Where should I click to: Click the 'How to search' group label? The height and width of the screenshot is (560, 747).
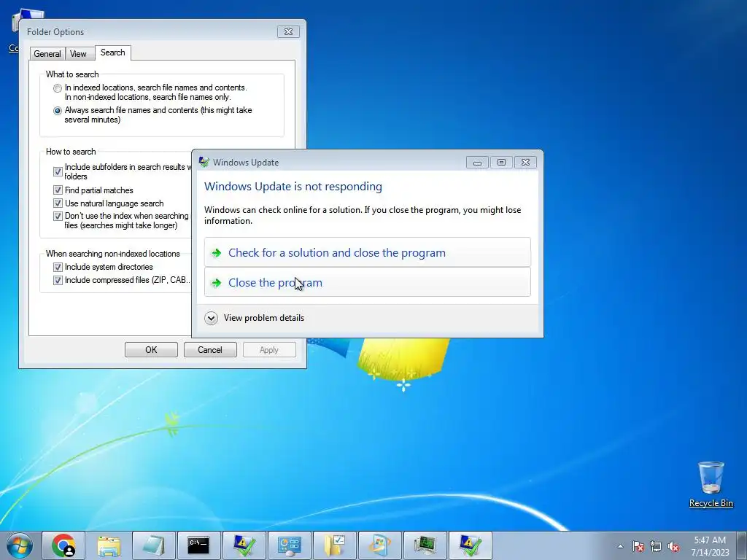pyautogui.click(x=71, y=152)
